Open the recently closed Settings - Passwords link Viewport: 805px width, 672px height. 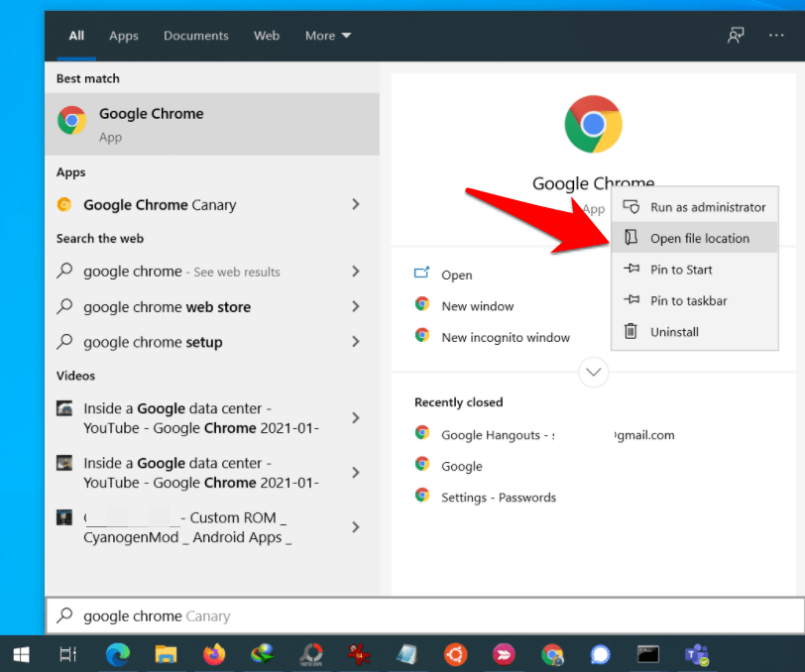498,498
